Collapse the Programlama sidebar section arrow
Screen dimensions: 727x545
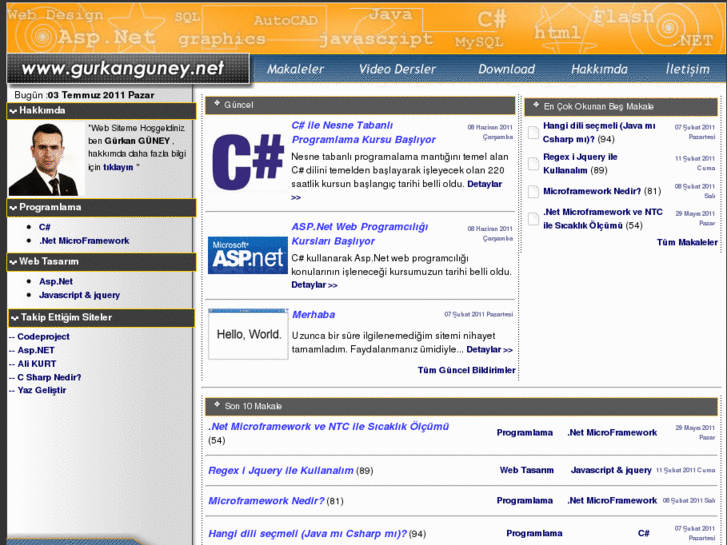pos(13,208)
